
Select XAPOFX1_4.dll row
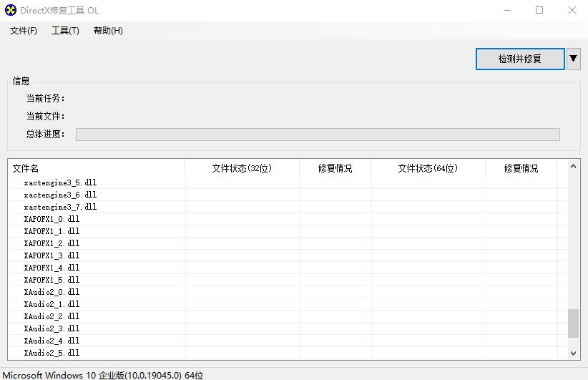[288, 268]
